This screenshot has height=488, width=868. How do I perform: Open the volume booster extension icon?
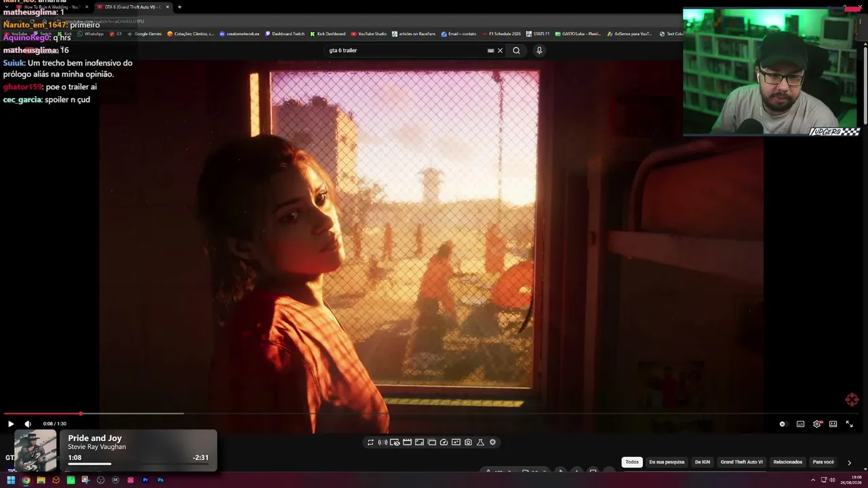(x=382, y=442)
